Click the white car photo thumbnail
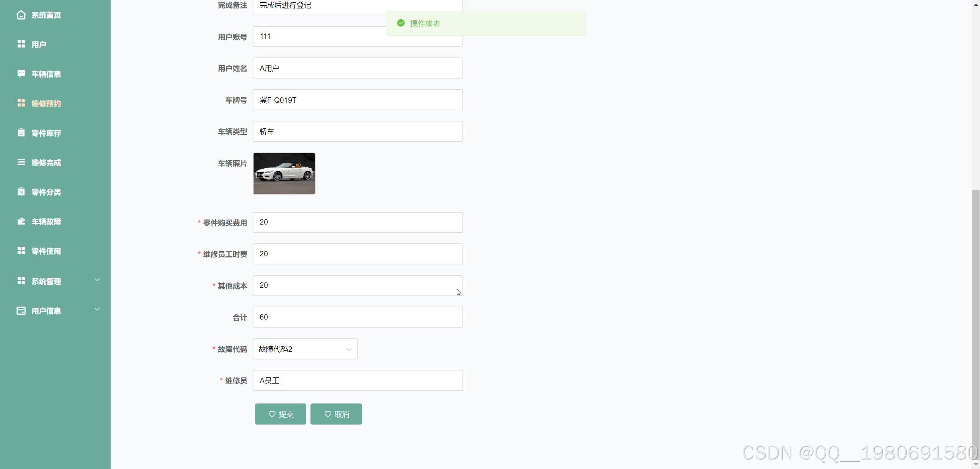 coord(284,174)
